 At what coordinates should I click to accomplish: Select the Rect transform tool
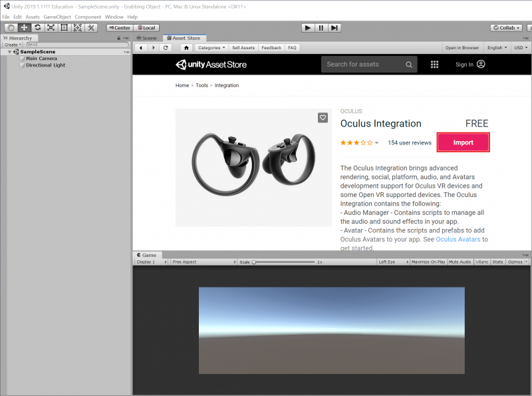[x=64, y=28]
